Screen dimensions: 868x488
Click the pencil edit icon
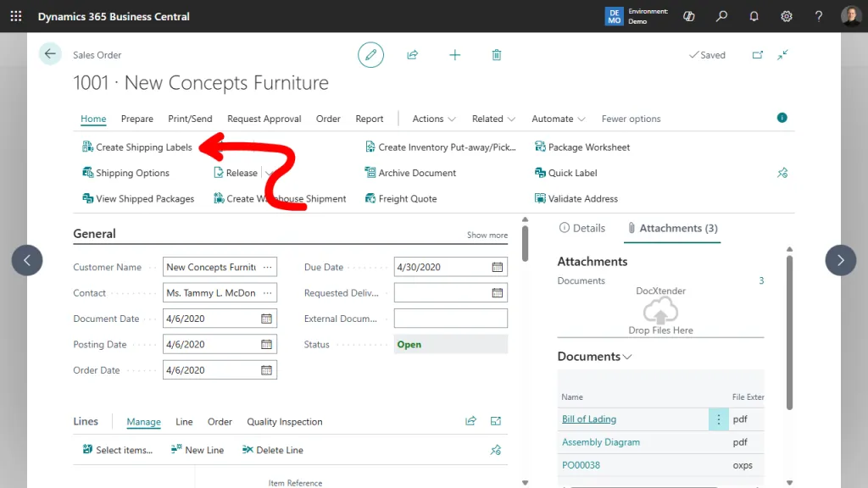(370, 55)
